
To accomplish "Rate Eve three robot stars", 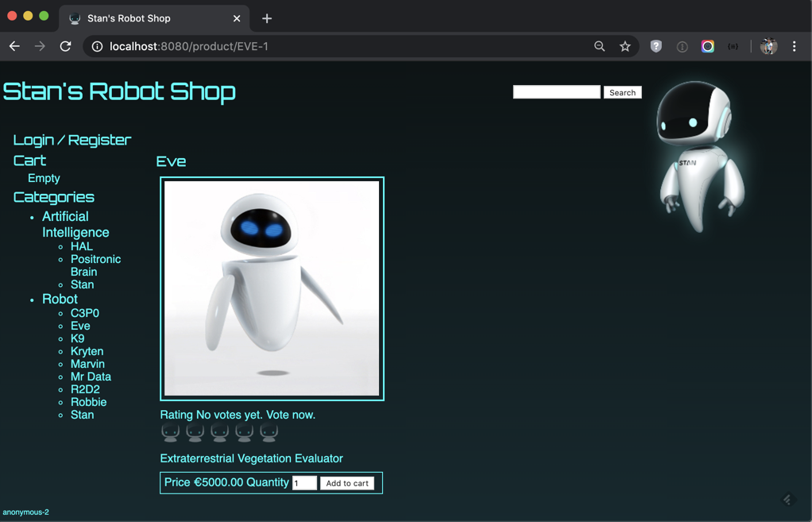I will (x=219, y=432).
